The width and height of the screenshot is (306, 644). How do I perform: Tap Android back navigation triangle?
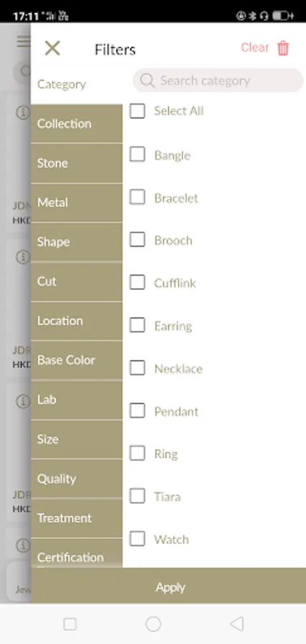(236, 624)
